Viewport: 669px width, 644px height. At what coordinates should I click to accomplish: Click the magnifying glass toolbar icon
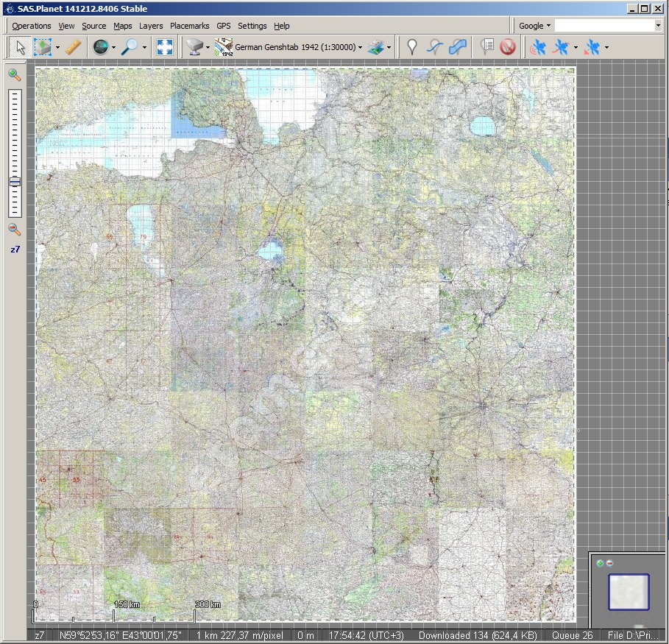130,47
